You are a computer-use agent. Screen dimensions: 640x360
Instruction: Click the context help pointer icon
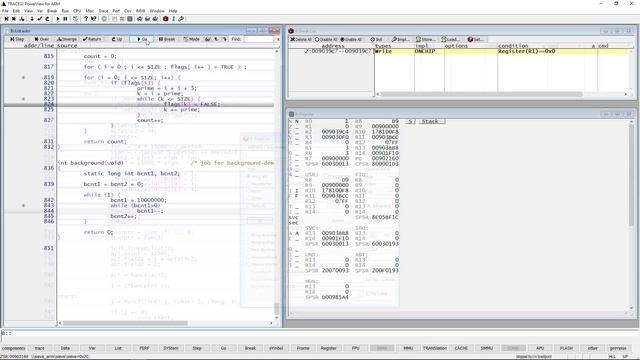click(x=93, y=19)
